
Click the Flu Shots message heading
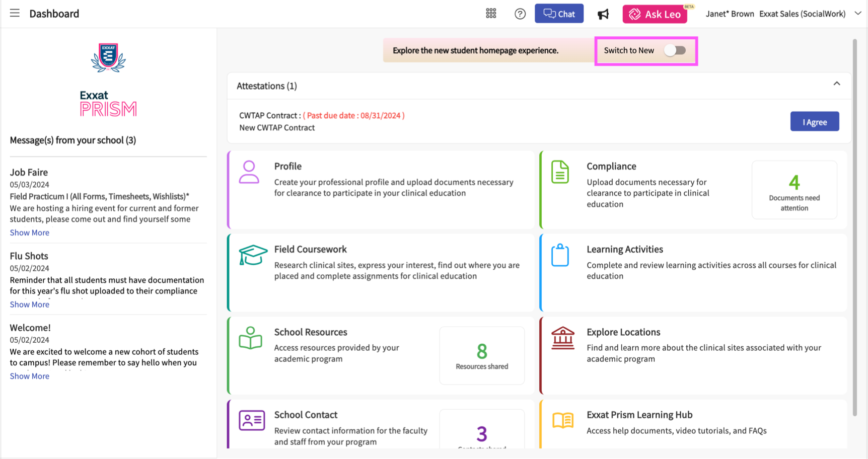[29, 256]
